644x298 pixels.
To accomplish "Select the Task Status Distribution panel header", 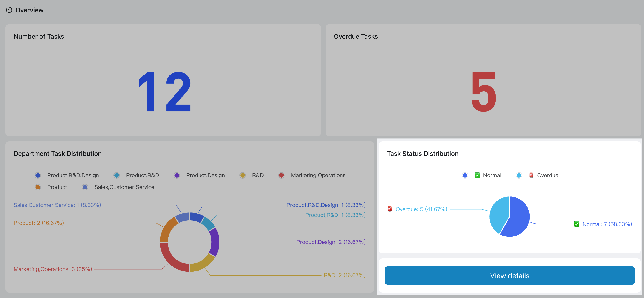I will 423,153.
